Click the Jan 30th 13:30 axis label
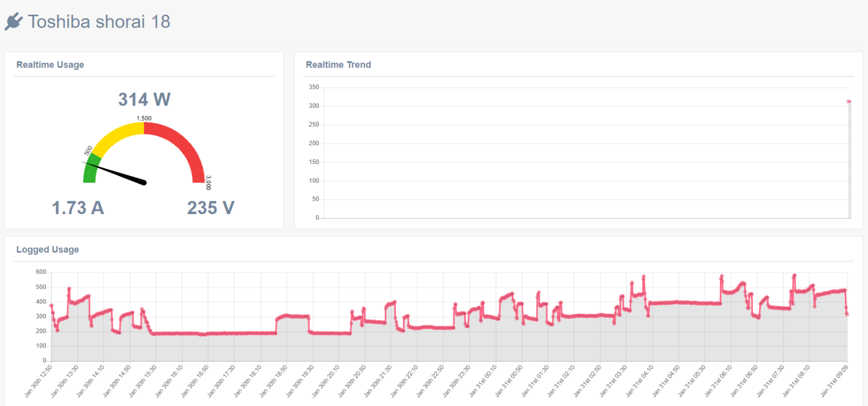 point(65,381)
